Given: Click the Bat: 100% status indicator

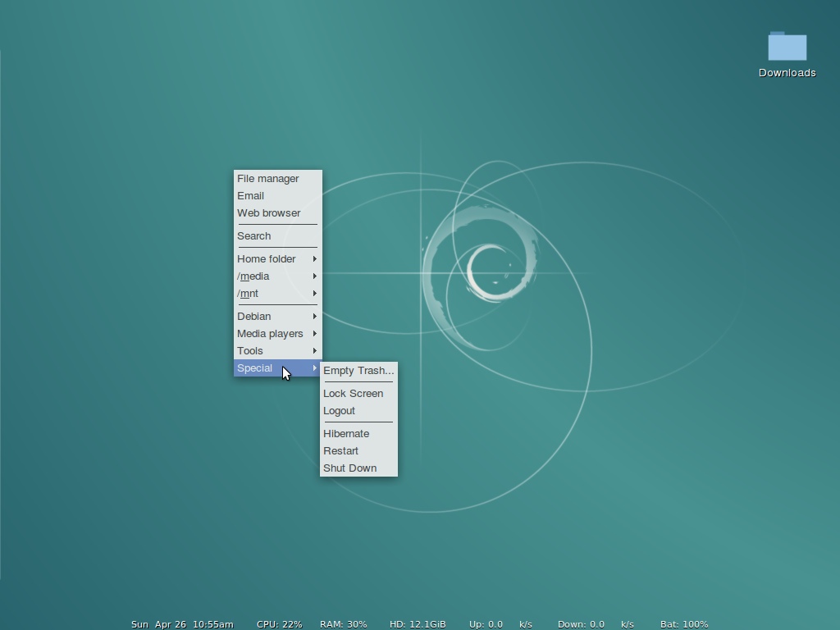Looking at the screenshot, I should pos(684,624).
